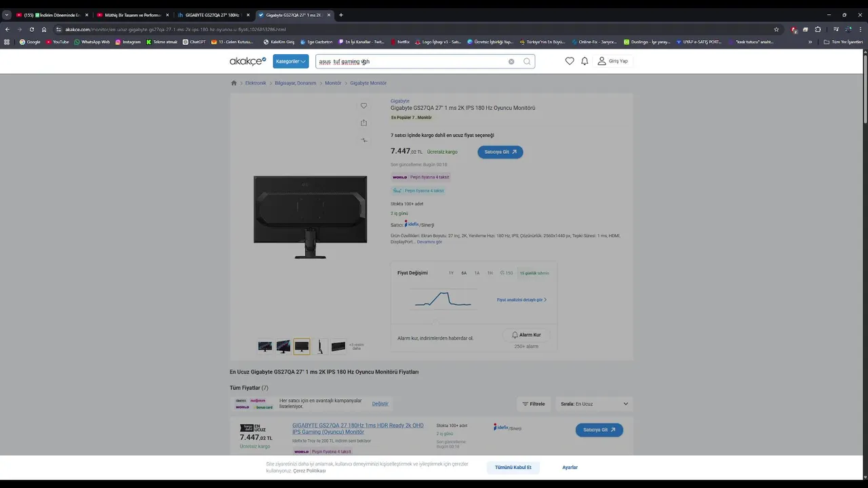Click Giriş Yap login link

(x=612, y=61)
